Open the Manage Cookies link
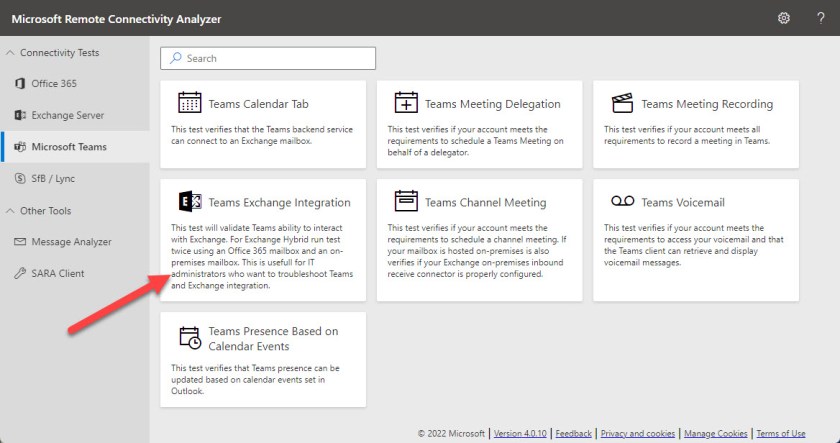The height and width of the screenshot is (443, 840). pos(716,433)
